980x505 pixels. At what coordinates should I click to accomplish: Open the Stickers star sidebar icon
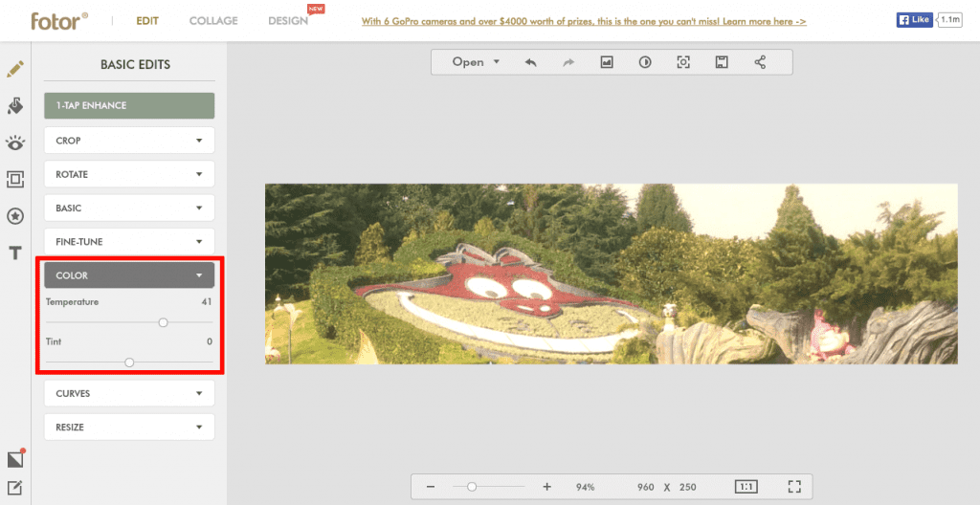(15, 216)
